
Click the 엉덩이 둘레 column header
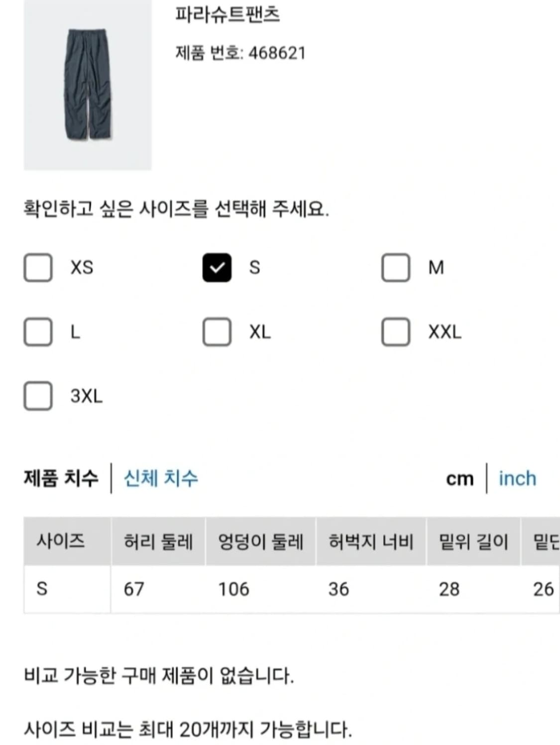[261, 542]
